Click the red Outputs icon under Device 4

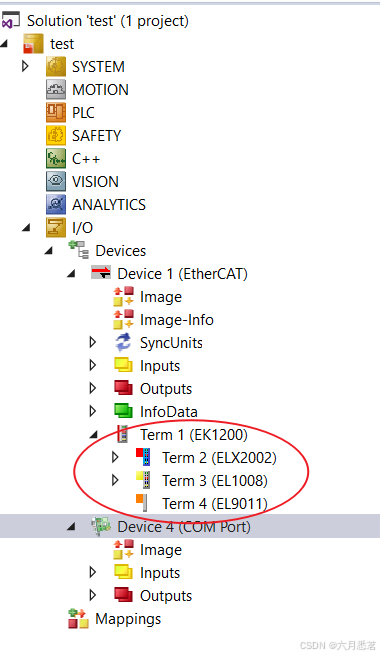click(124, 595)
